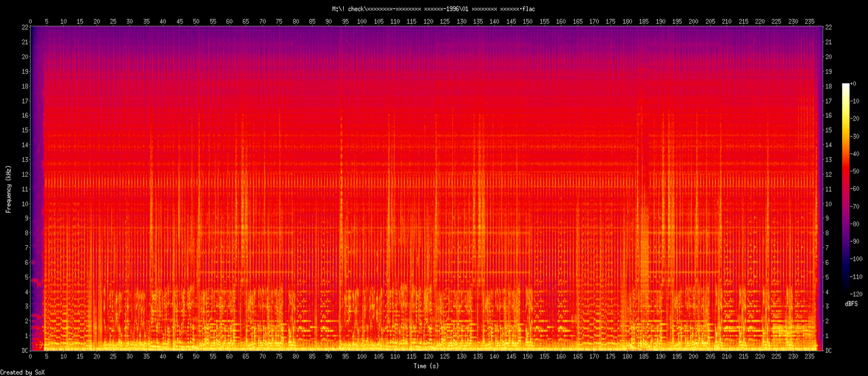
Task: Select "-10" on the dBFS scale
Action: 856,101
